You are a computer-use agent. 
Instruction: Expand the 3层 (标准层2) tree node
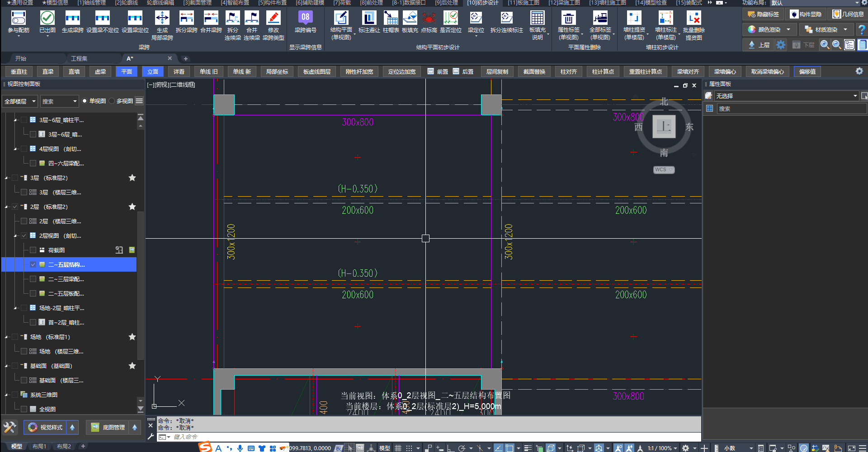pos(6,178)
